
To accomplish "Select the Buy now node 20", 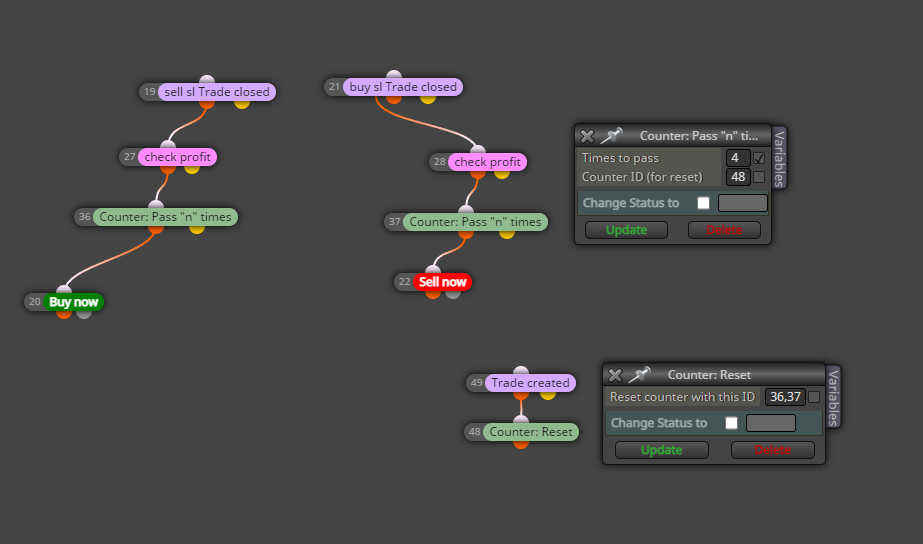I will click(74, 302).
